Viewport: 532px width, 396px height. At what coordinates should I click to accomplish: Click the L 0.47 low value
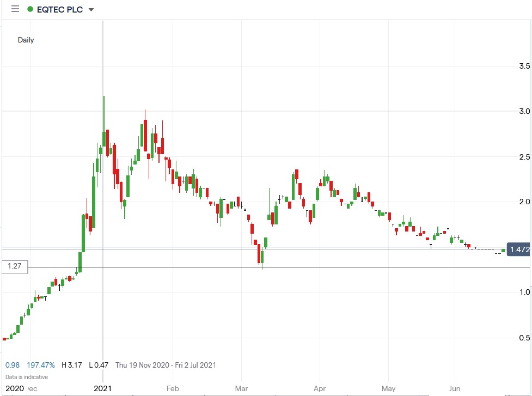[97, 365]
